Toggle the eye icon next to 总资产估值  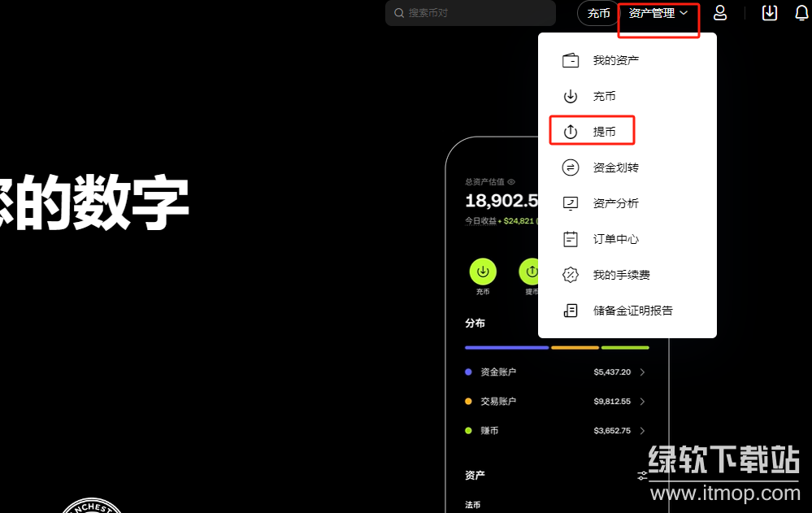[511, 182]
